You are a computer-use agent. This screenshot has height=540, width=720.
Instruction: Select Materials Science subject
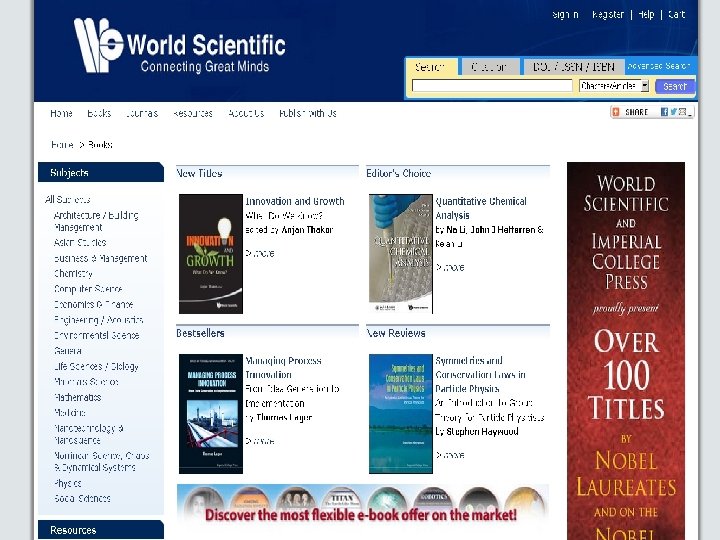pos(86,382)
